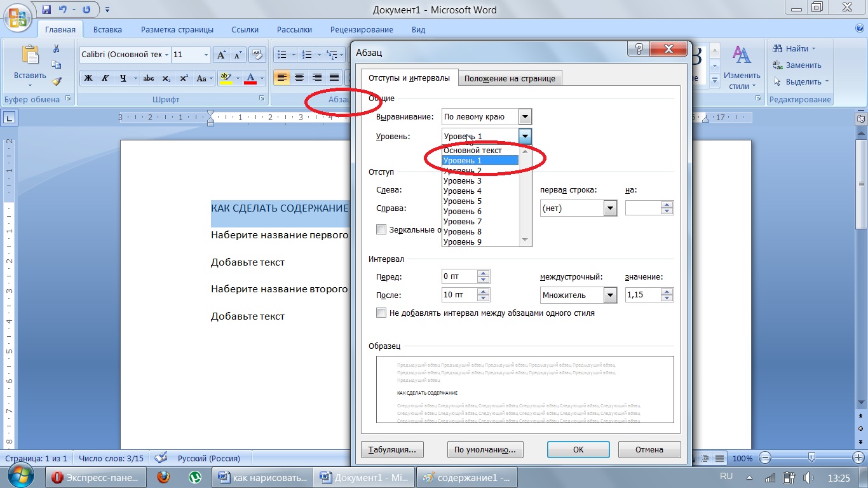
Task: Align paragraph text left
Action: pos(282,78)
